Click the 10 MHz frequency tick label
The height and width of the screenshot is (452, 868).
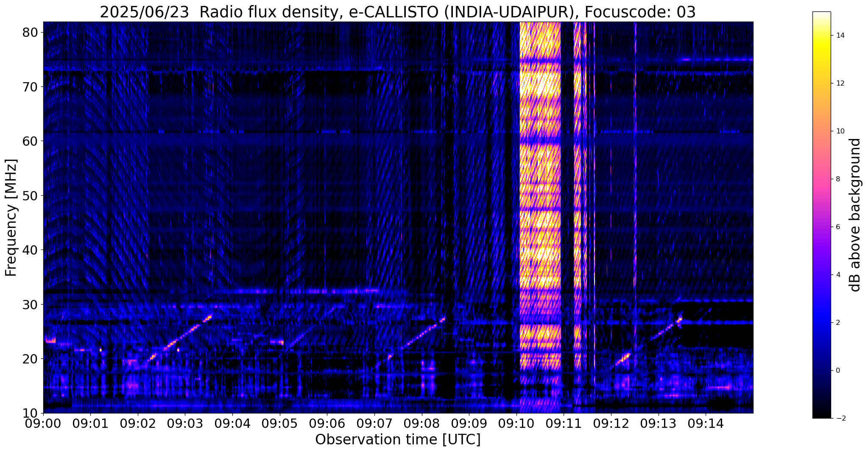click(x=31, y=413)
